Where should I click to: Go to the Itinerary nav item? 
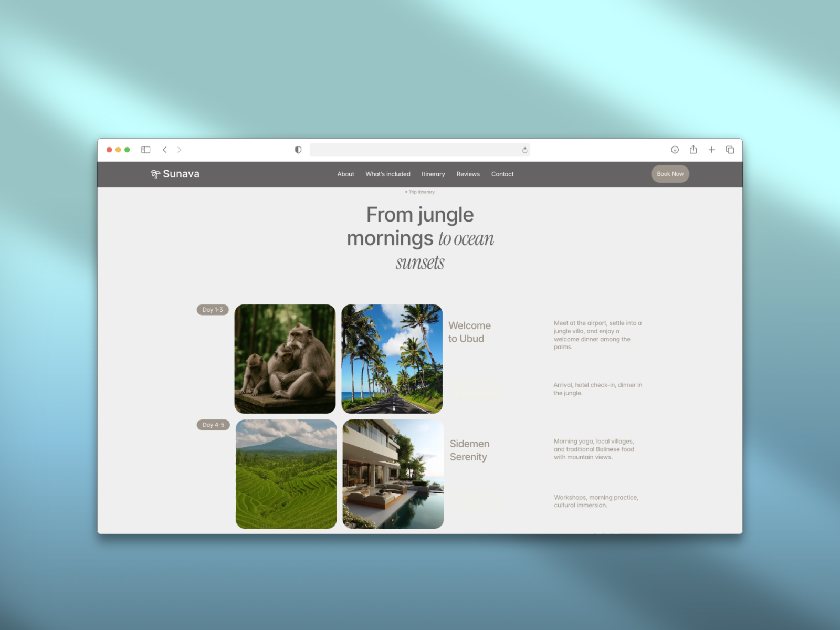[x=433, y=174]
